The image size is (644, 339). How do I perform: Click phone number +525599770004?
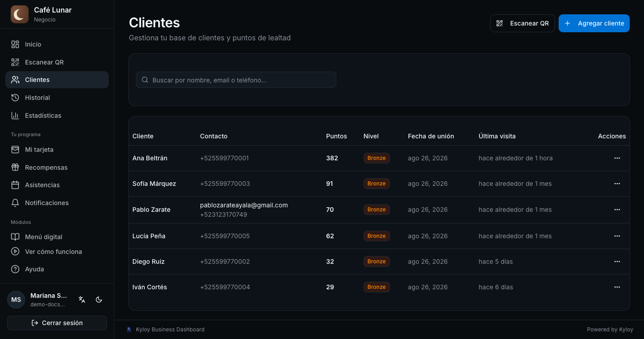(x=225, y=287)
